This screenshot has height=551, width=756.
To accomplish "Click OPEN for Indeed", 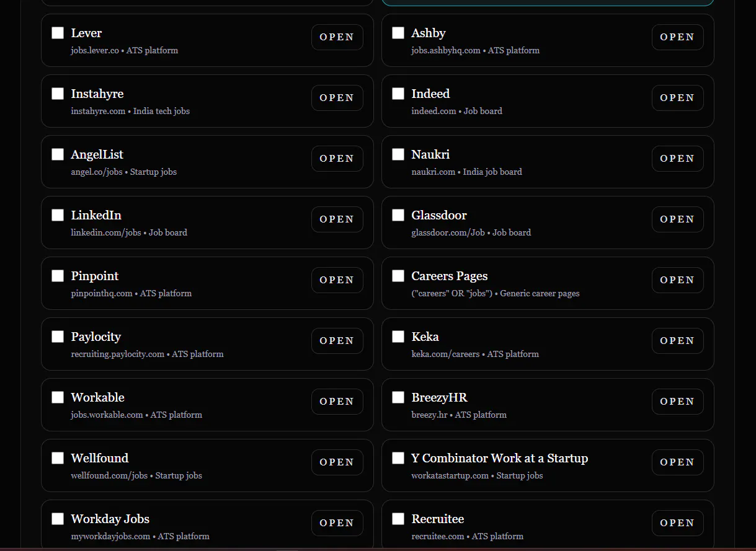I will [x=678, y=98].
